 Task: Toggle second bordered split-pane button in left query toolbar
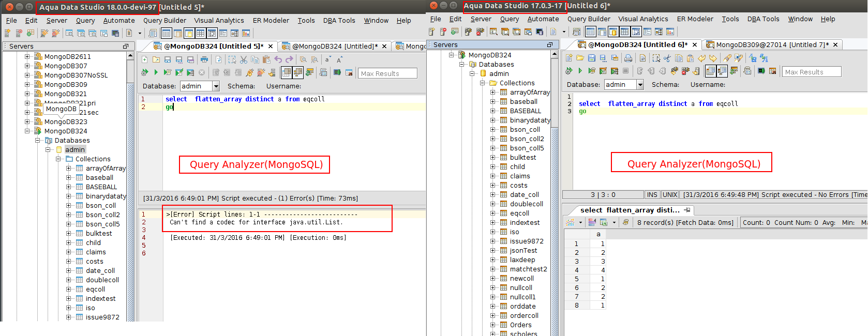click(x=298, y=72)
